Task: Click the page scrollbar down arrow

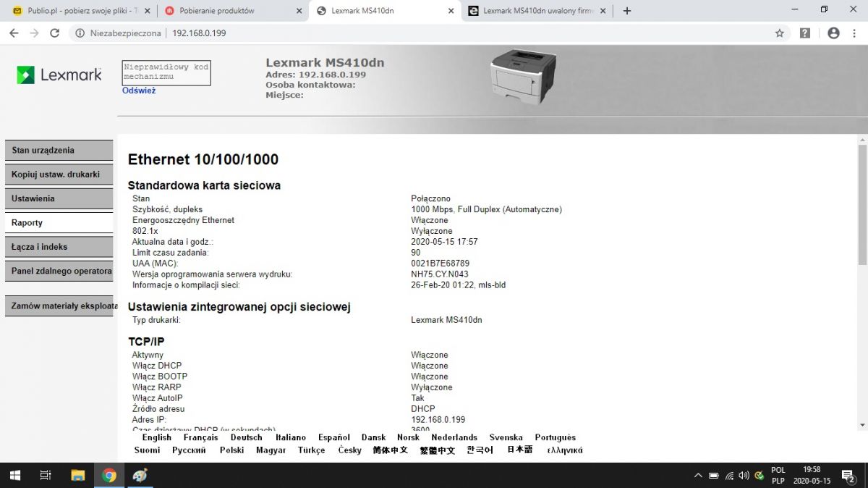Action: [x=862, y=425]
